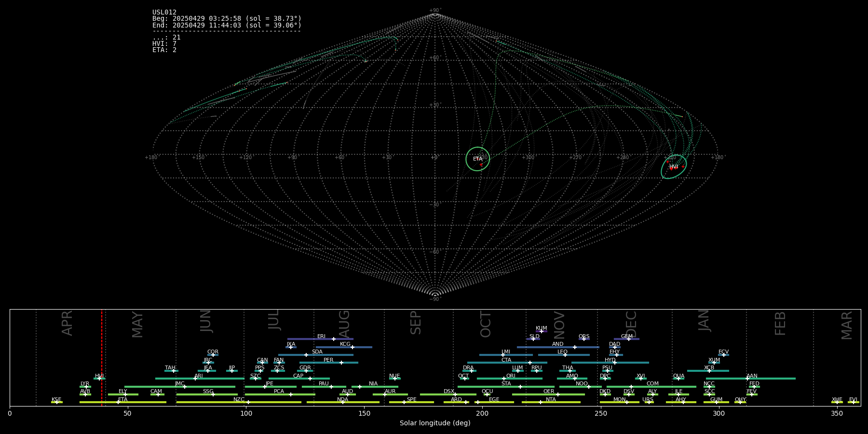868x434 pixels.
Task: Click the 300 tick label on the longitude axis
Action: [719, 413]
